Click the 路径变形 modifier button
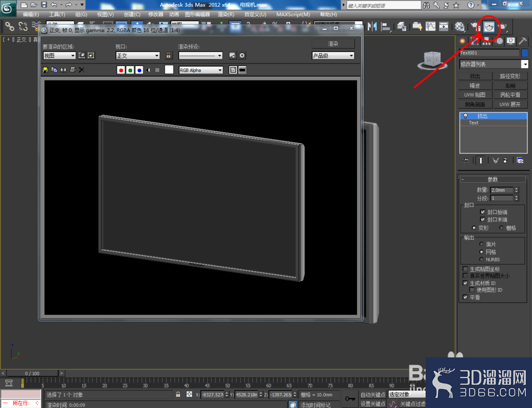This screenshot has width=532, height=408. (510, 76)
